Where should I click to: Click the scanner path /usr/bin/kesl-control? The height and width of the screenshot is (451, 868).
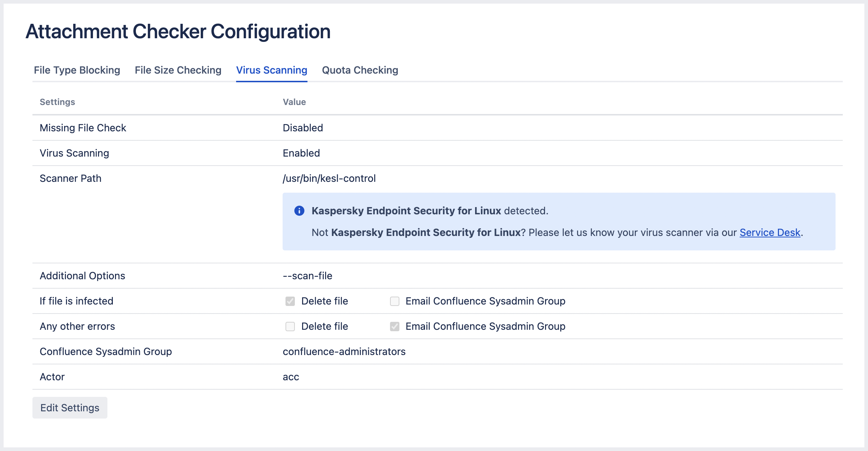click(x=329, y=178)
